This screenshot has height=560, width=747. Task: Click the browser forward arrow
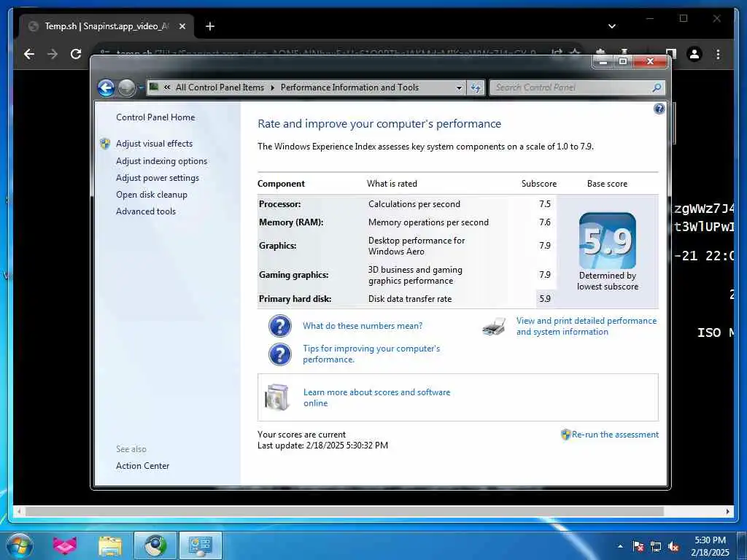pos(53,54)
